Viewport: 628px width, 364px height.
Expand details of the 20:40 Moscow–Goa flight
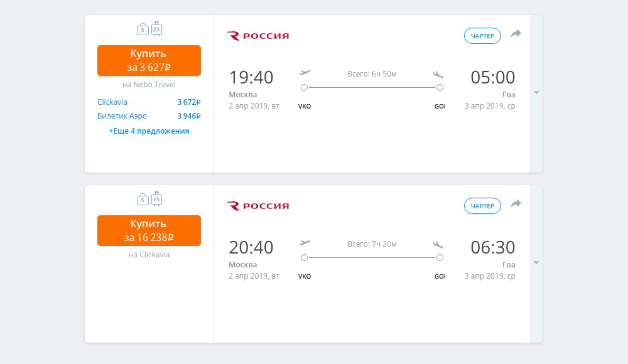tap(536, 263)
